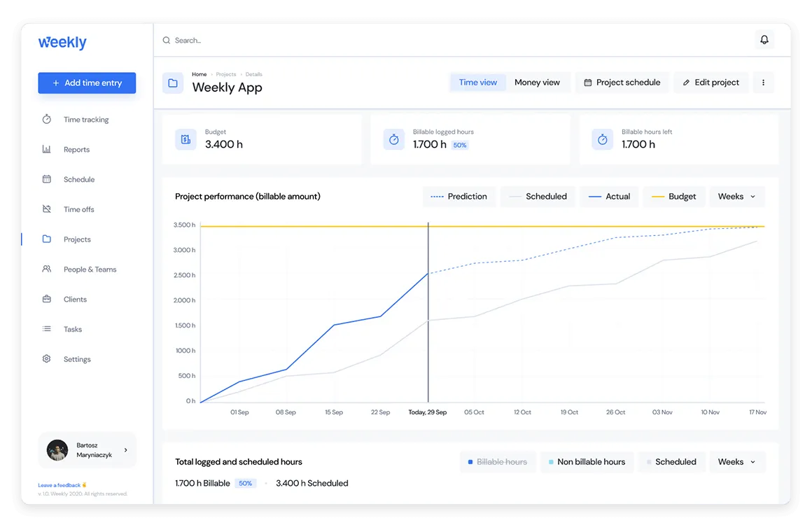Click the notification bell icon
The width and height of the screenshot is (812, 525).
click(x=764, y=40)
